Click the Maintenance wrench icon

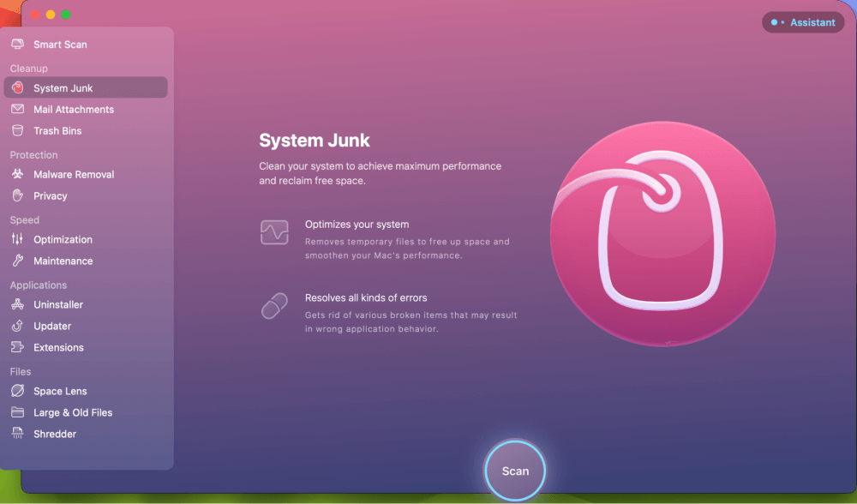17,261
